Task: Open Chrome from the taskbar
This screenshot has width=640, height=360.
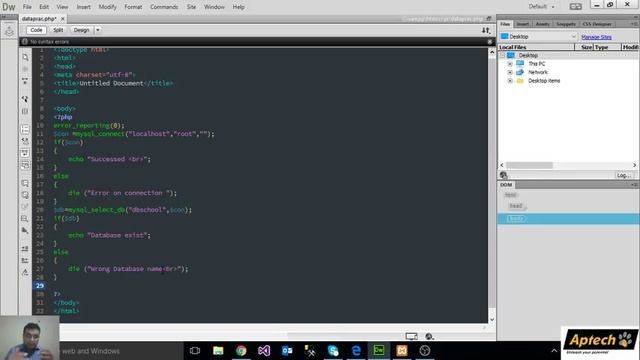Action: pos(241,351)
